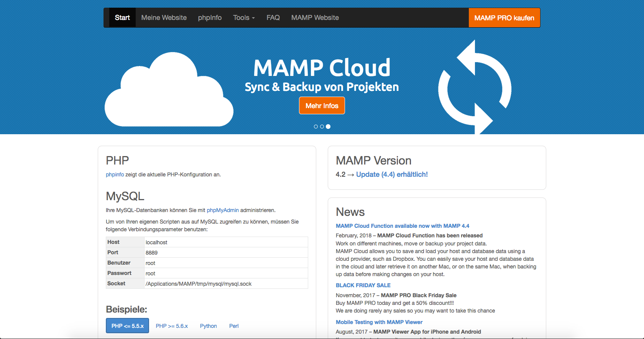Visit MAMP Website from the navbar
Screen dimensions: 644x339
tap(315, 18)
